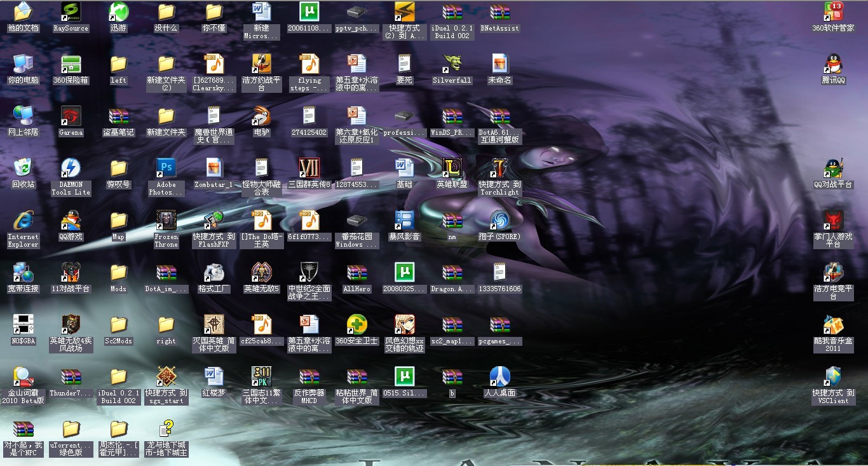Select 基础 Word document

pyautogui.click(x=404, y=168)
